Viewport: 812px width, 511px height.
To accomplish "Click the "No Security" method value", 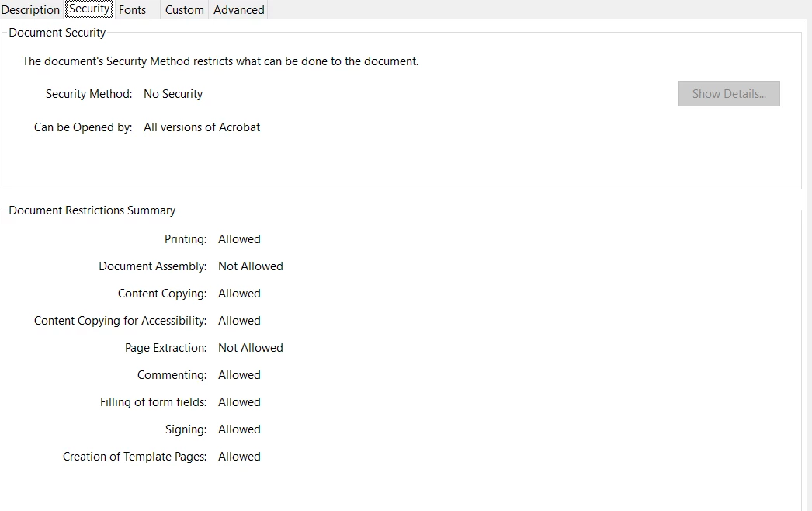I will pos(173,94).
